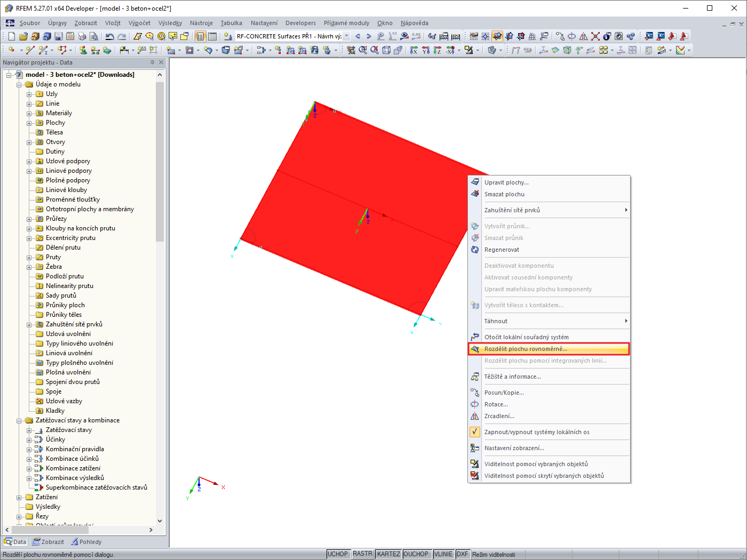Pin the navigator panel

tap(152, 62)
